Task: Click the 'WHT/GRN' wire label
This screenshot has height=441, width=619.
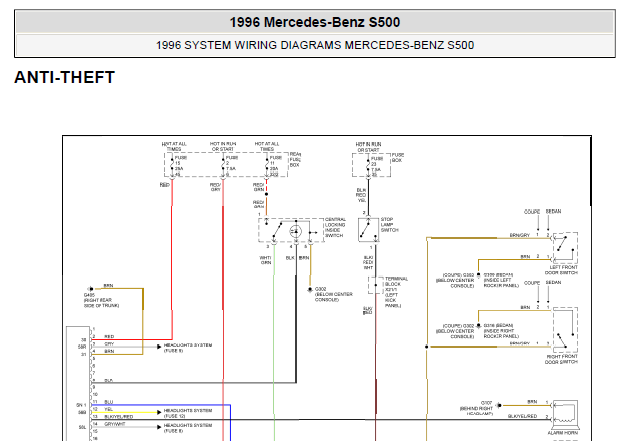Action: tap(266, 260)
